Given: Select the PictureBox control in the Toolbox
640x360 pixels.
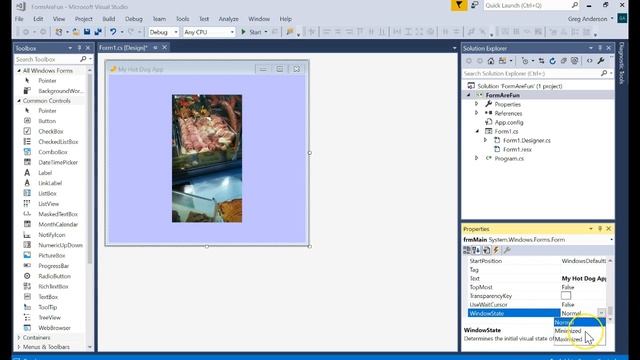Looking at the screenshot, I should click(52, 256).
